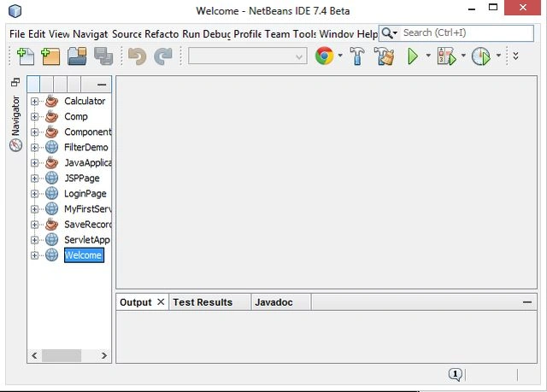Run project with green play icon

[413, 56]
